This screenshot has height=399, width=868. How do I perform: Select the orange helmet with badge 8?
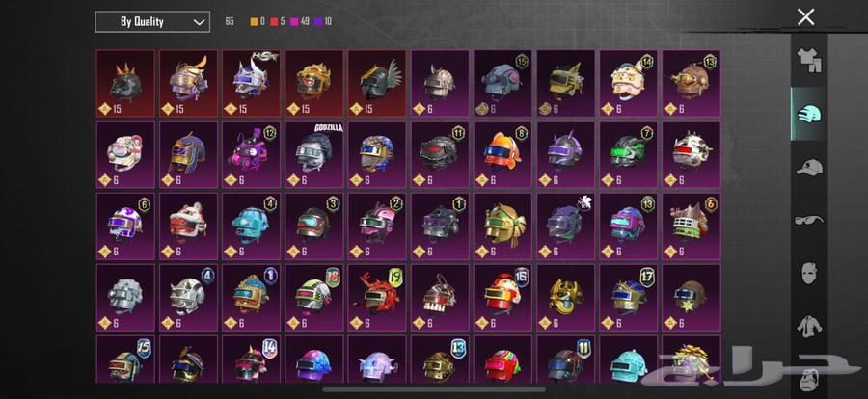coord(502,154)
